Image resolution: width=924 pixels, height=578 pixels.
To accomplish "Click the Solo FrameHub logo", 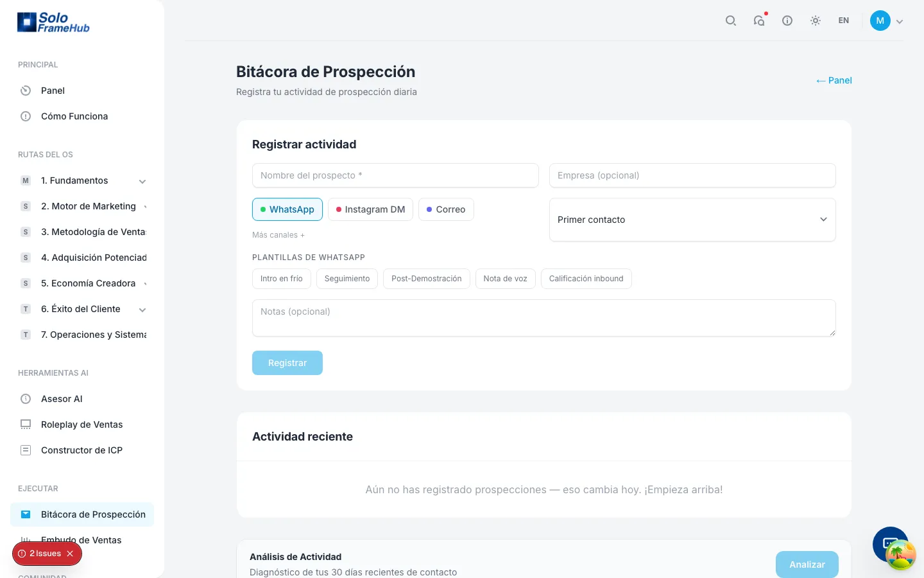I will coord(53,22).
